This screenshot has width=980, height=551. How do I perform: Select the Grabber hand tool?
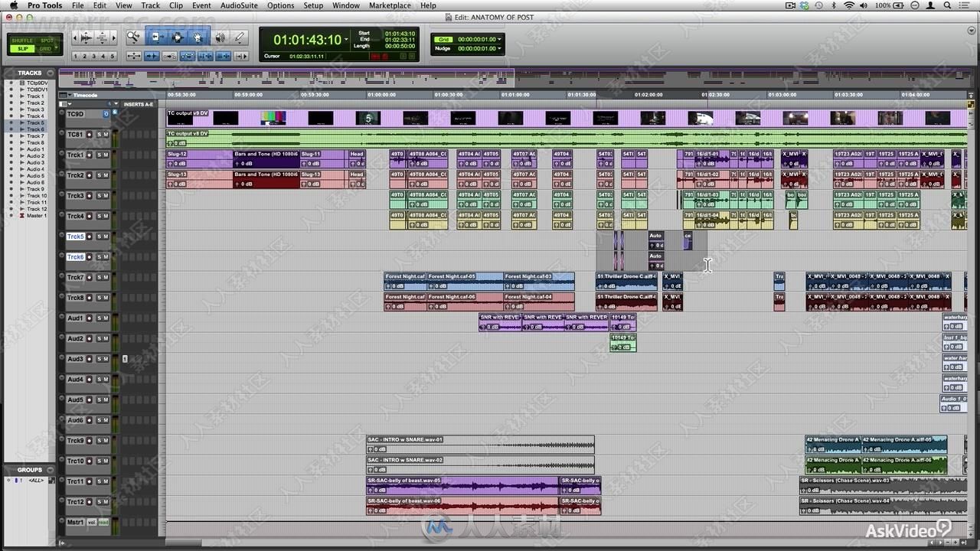pos(198,37)
